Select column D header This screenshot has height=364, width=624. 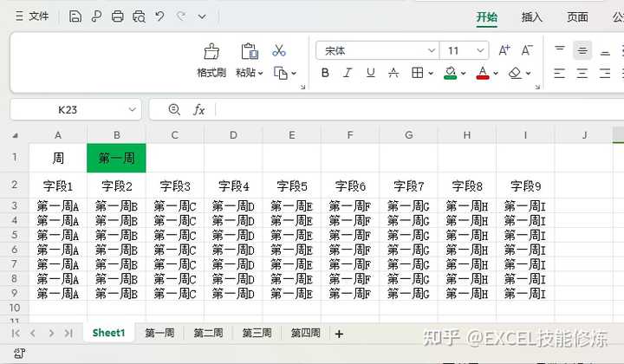coord(233,135)
